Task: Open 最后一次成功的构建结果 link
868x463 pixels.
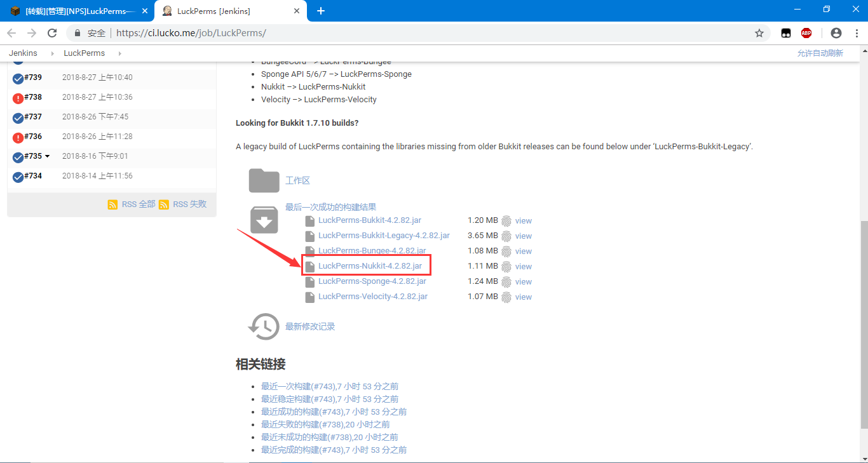Action: (330, 207)
